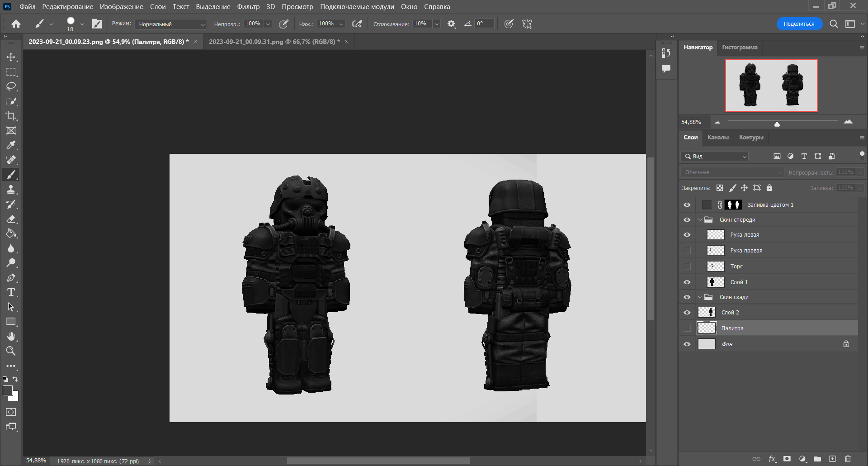Open the Изображение menu
868x466 pixels.
122,7
